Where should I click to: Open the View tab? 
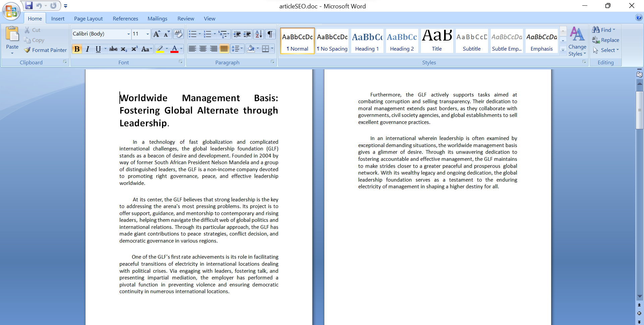click(210, 18)
